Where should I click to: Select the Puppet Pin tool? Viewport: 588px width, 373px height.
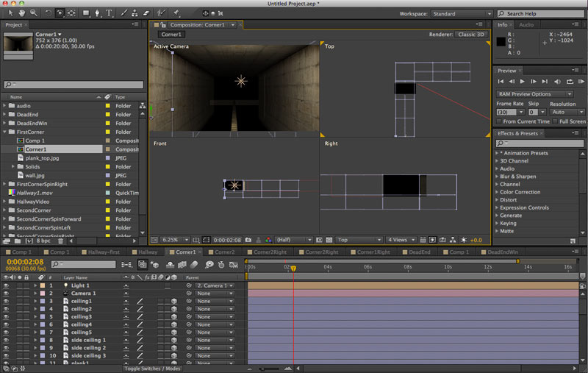click(176, 13)
